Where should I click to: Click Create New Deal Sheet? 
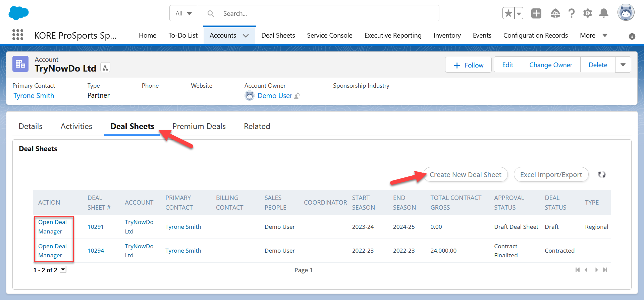pyautogui.click(x=466, y=174)
